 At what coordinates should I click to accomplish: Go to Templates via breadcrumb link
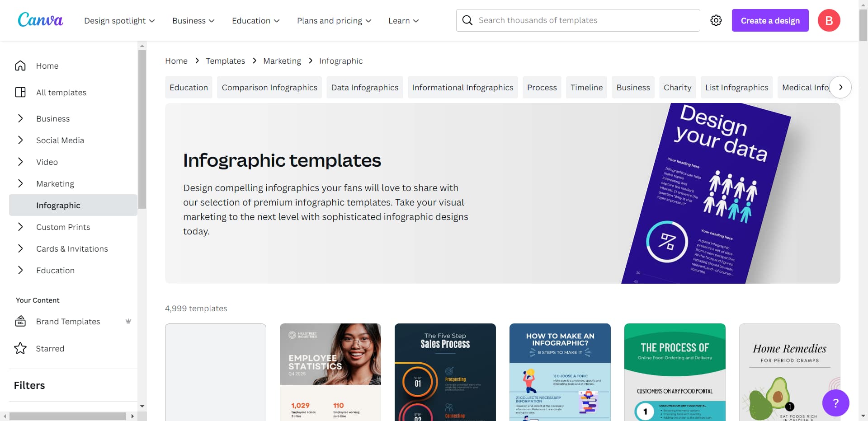(225, 61)
